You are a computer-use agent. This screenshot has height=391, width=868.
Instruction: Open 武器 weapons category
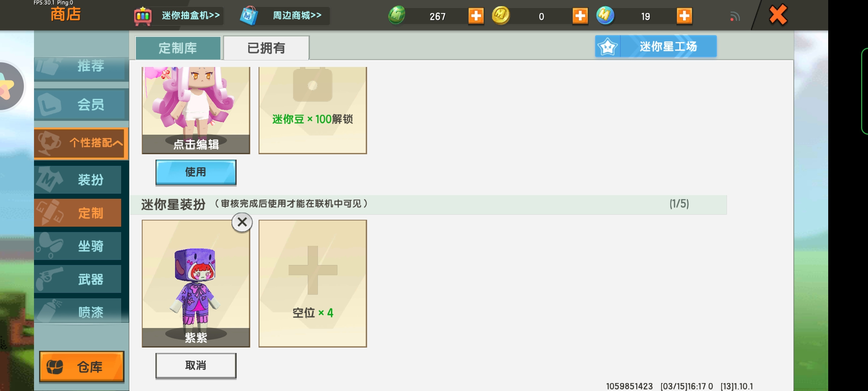(78, 279)
